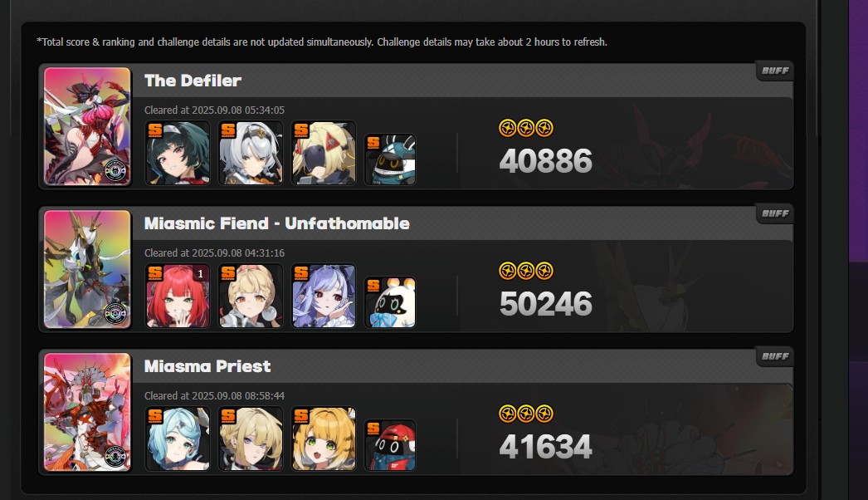Click Miasmic Fiend boss portrait
The height and width of the screenshot is (500, 868).
click(87, 269)
